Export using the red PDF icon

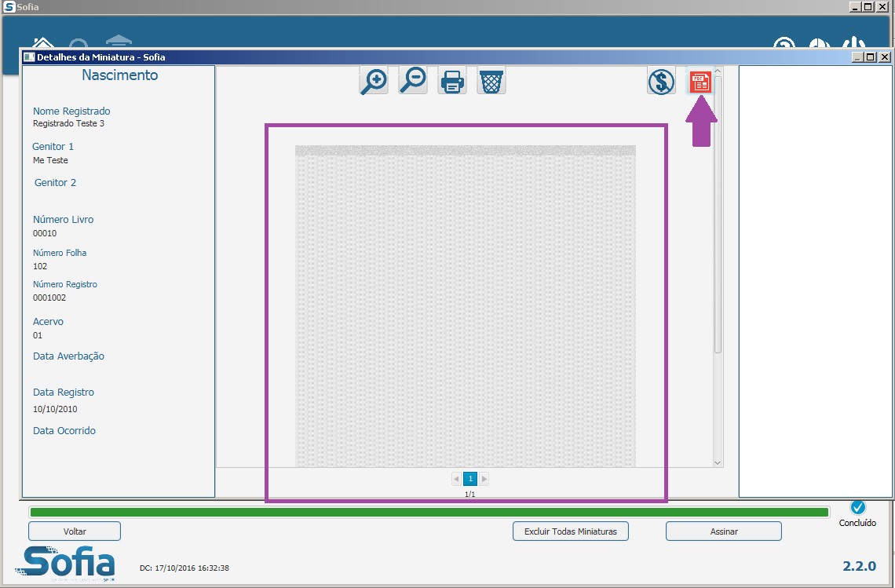pos(700,82)
